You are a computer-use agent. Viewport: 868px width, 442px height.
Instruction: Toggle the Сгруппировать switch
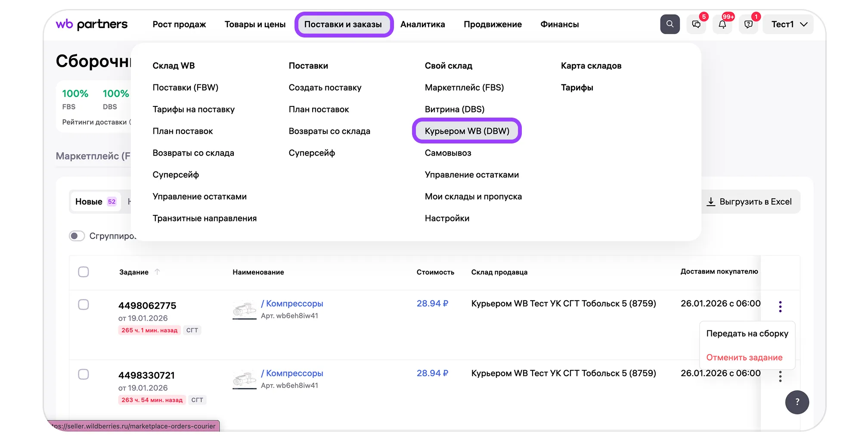[x=77, y=236]
